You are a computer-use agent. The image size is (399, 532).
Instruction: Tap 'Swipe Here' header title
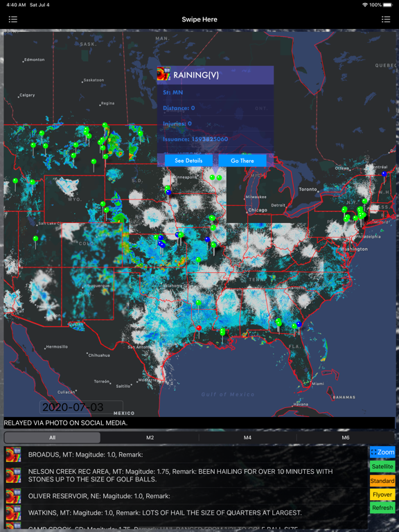[x=199, y=19]
